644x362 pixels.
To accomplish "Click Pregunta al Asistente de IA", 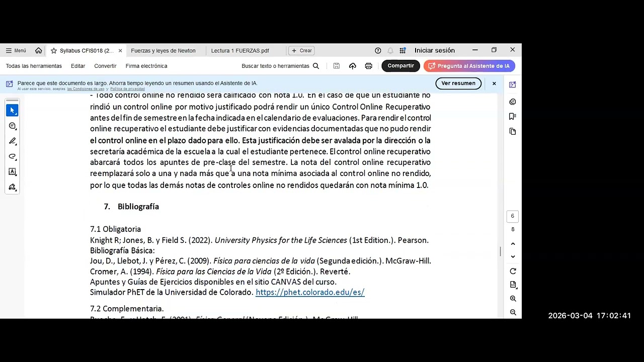I will pyautogui.click(x=469, y=66).
